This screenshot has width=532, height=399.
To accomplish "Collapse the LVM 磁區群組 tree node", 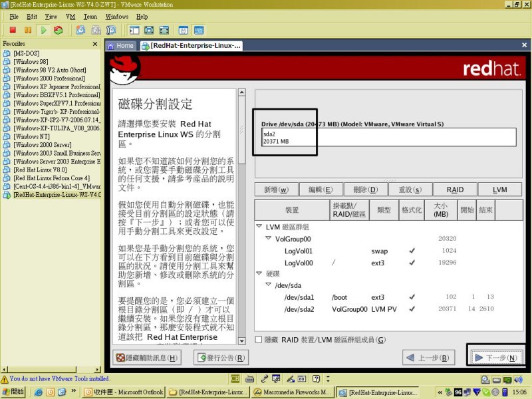I will (259, 226).
